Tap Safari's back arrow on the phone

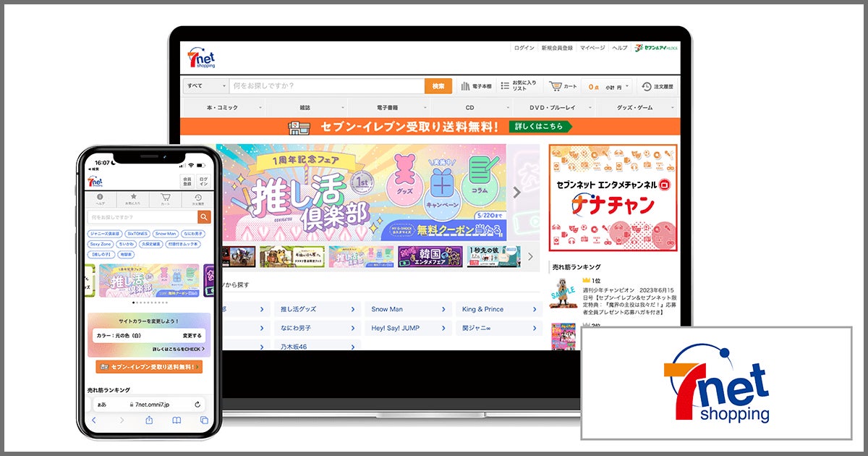[93, 420]
